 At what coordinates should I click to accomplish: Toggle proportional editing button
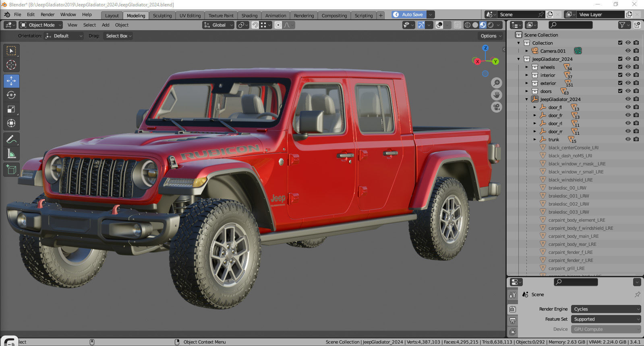(278, 25)
